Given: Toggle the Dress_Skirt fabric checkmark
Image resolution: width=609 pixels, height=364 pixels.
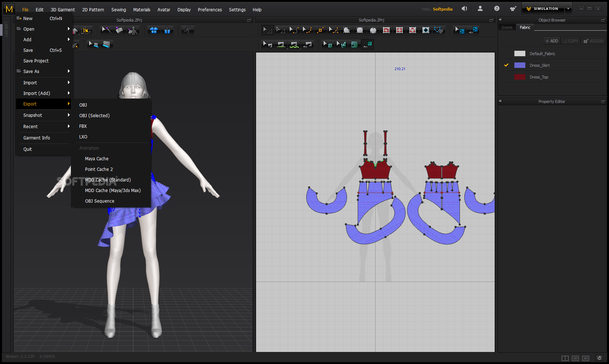Looking at the screenshot, I should pos(506,65).
